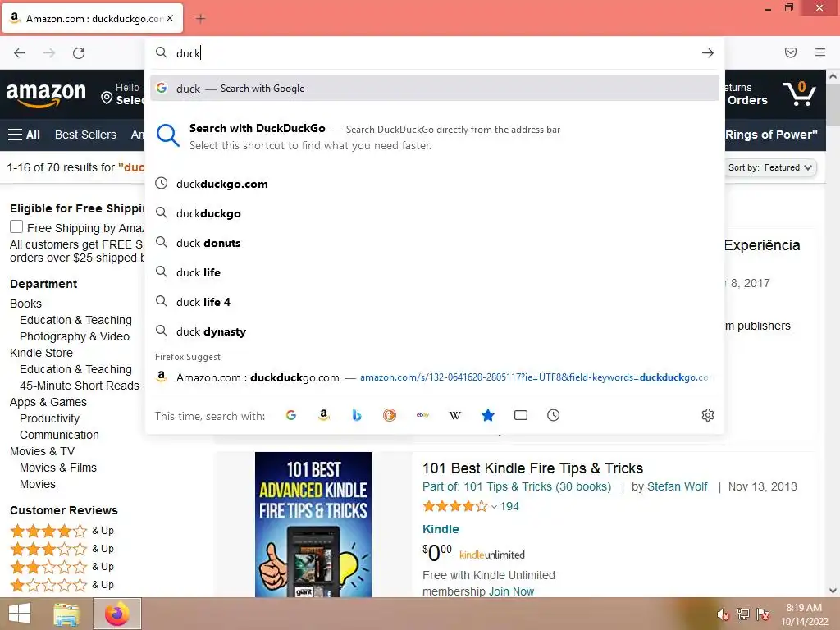
Task: Open Movies & TV department link
Action: point(43,452)
